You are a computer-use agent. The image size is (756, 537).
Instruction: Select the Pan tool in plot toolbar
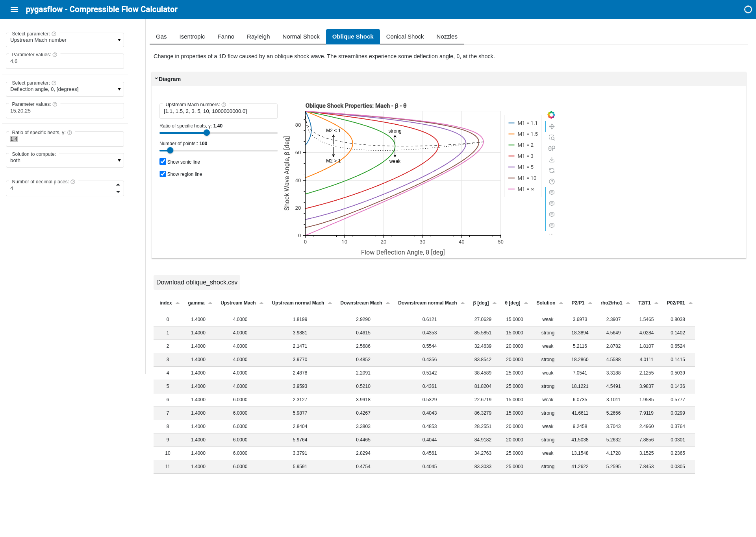click(x=552, y=127)
